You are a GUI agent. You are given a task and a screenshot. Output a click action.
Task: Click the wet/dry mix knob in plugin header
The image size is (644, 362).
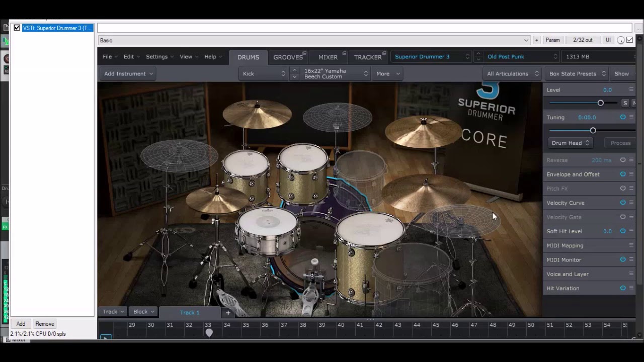pos(621,40)
